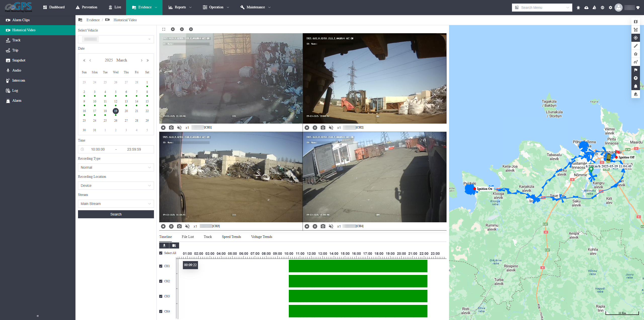Switch to the File List tab
This screenshot has width=644, height=320.
pyautogui.click(x=188, y=237)
